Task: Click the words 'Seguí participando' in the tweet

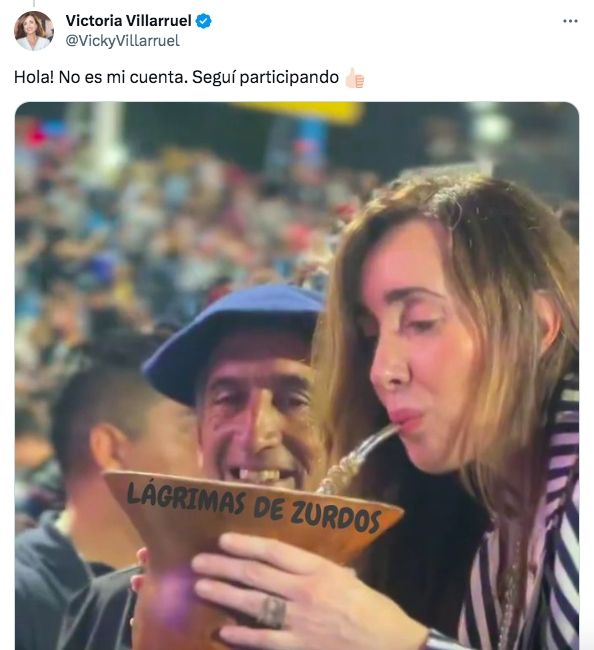Action: tap(265, 78)
